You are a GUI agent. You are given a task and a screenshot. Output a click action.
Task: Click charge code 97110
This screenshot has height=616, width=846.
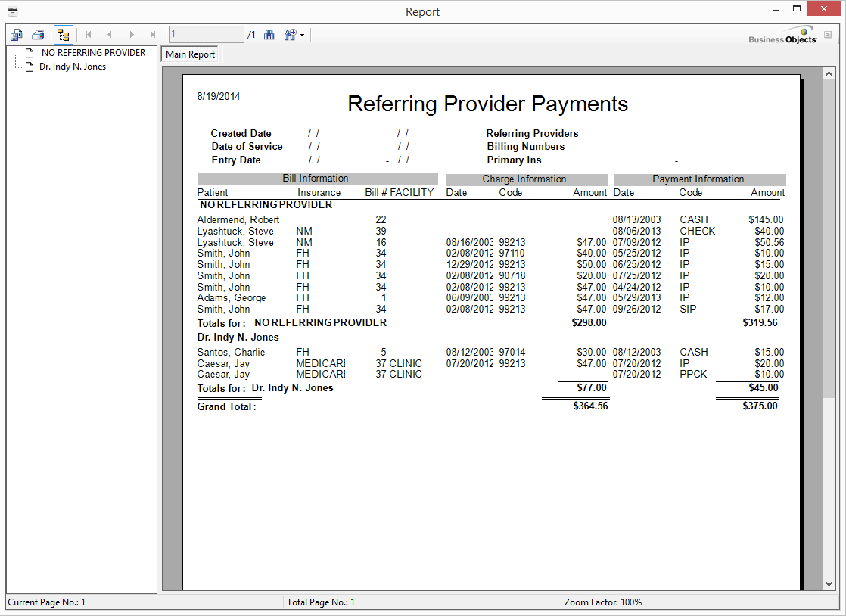pyautogui.click(x=512, y=253)
